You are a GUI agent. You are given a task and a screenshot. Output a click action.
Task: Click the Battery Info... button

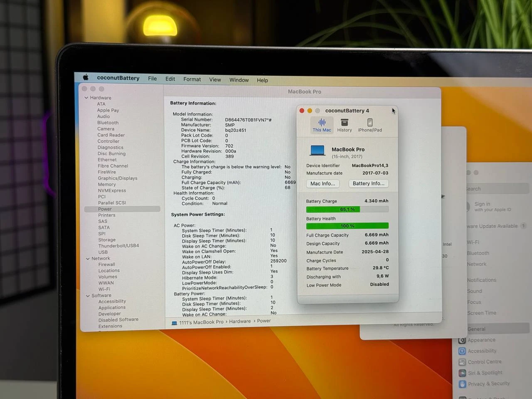pyautogui.click(x=368, y=184)
